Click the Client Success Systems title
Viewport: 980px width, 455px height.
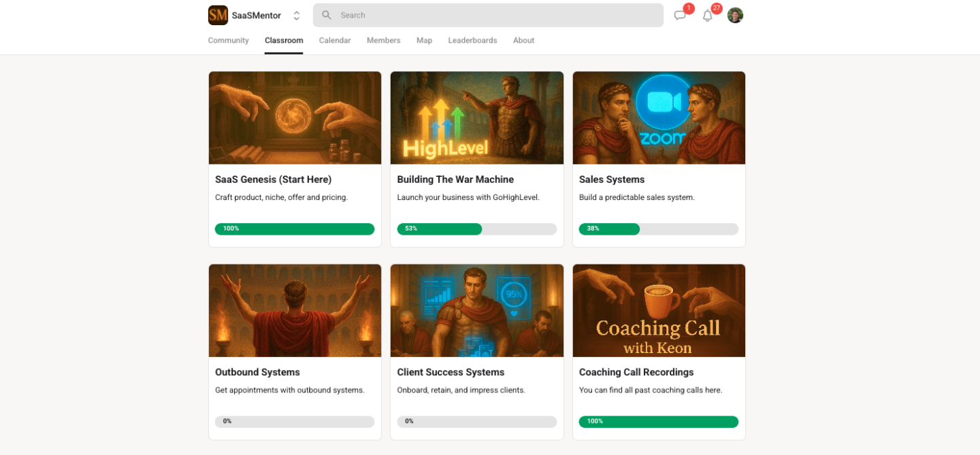click(451, 373)
